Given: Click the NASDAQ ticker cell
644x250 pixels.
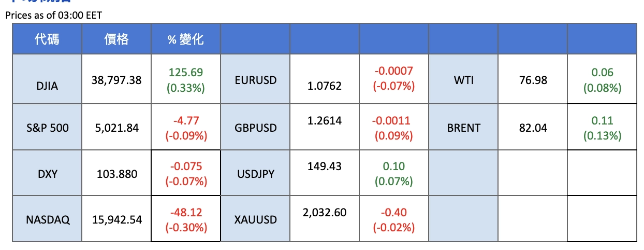Looking at the screenshot, I should point(47,219).
